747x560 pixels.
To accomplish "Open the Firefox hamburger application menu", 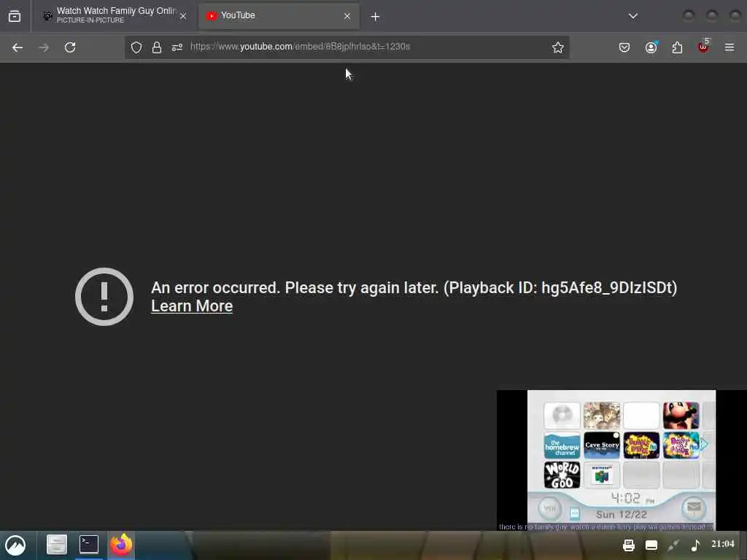I will coord(729,47).
